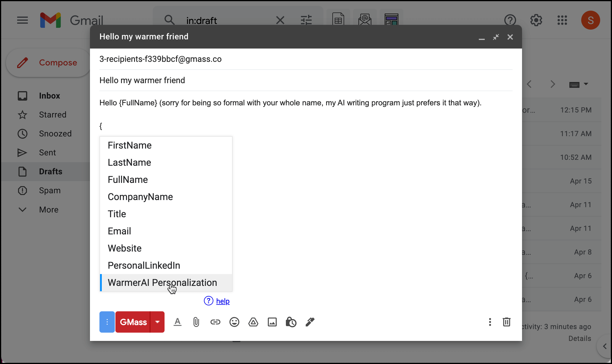Open draft dated Apr 15
The width and height of the screenshot is (612, 364).
(x=562, y=181)
